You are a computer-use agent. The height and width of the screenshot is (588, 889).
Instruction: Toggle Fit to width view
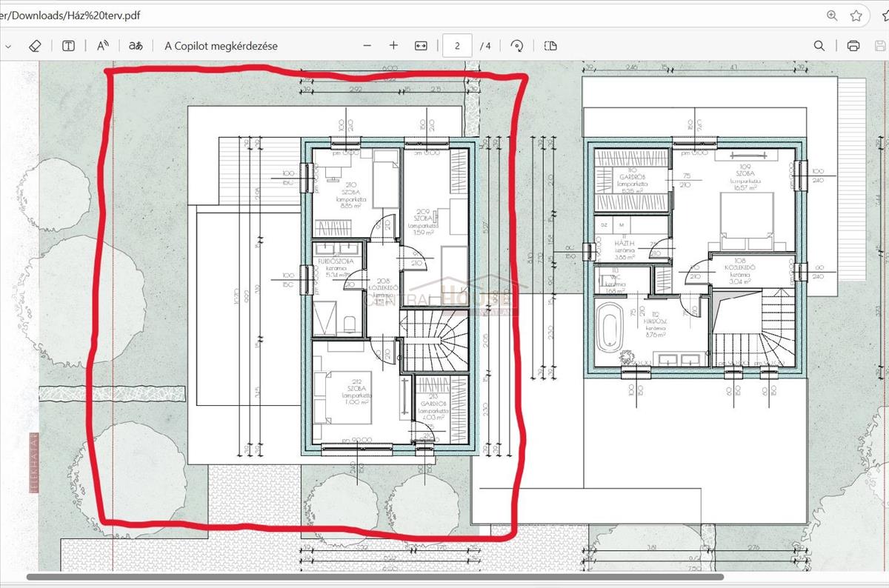[421, 46]
